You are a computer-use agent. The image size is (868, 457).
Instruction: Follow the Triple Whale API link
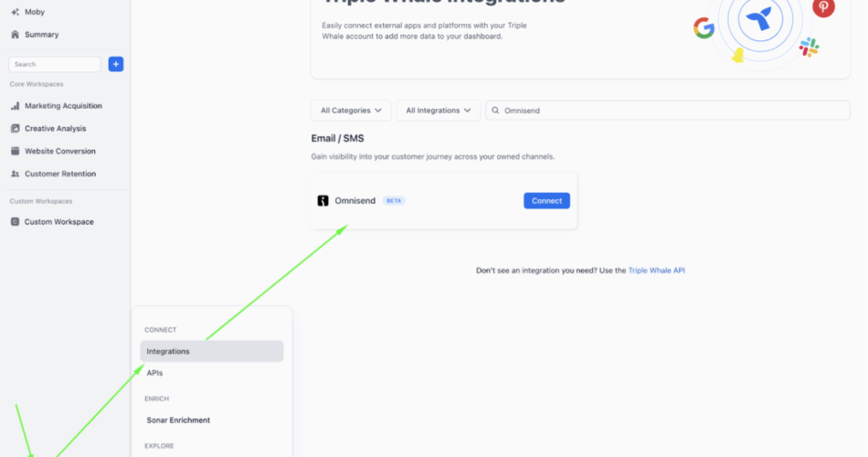[x=656, y=271]
